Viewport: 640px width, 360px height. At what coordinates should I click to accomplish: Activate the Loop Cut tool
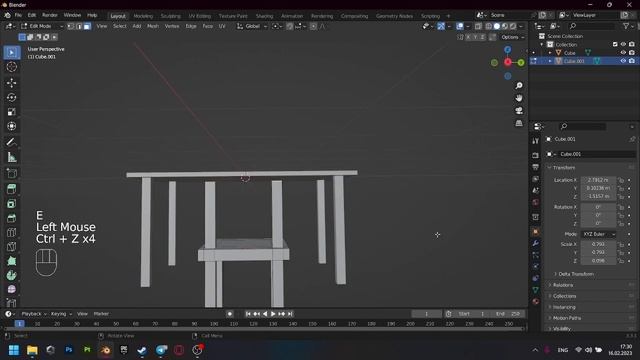click(x=11, y=232)
